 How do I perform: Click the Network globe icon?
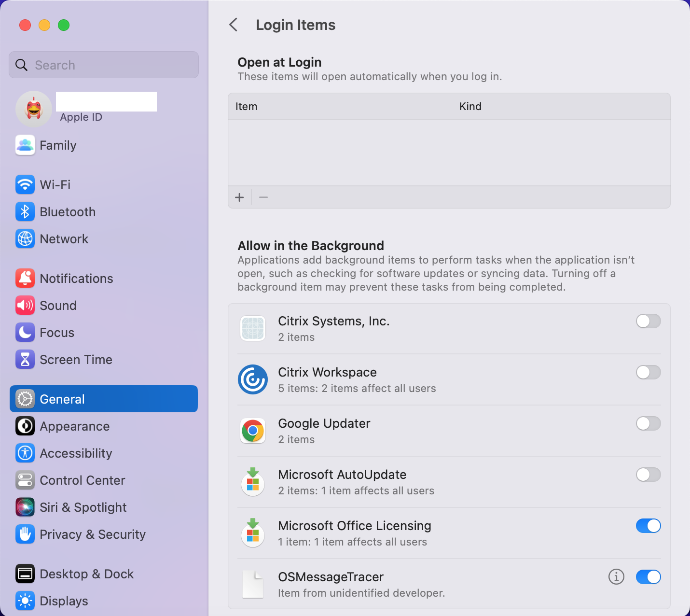(25, 238)
